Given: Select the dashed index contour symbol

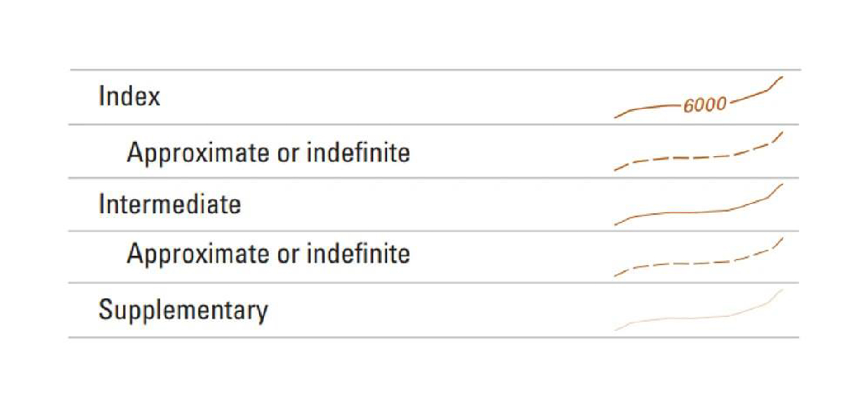Looking at the screenshot, I should click(698, 151).
